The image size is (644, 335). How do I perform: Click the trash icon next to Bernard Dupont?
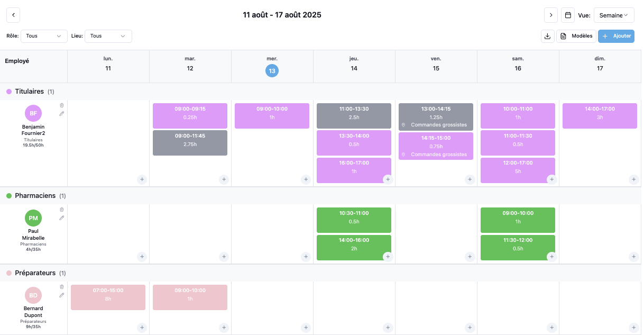[x=61, y=286]
